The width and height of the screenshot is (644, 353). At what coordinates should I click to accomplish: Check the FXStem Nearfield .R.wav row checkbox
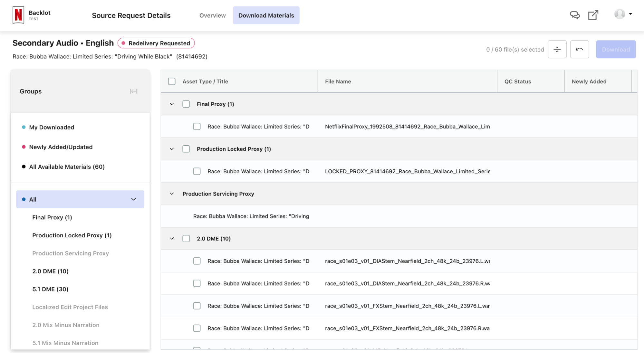coord(197,328)
